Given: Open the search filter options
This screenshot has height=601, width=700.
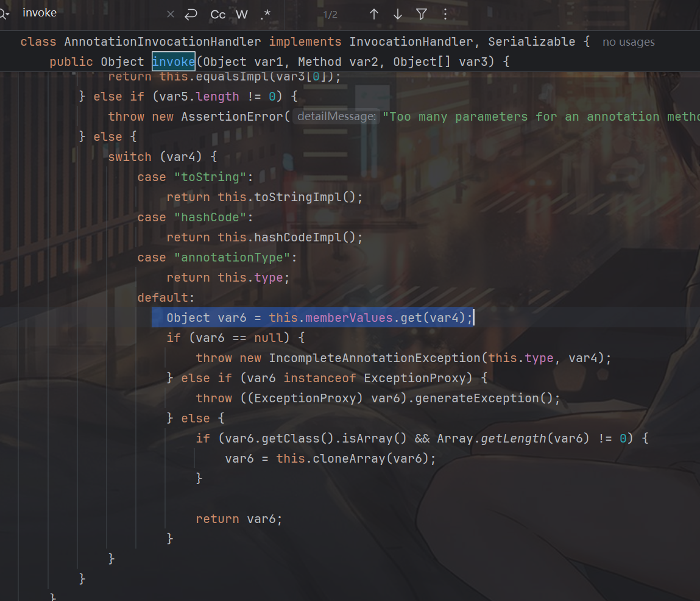Looking at the screenshot, I should 422,14.
